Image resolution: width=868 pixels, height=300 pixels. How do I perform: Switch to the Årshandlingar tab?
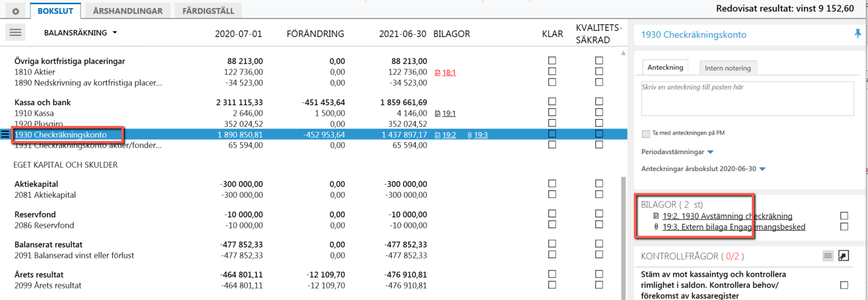click(x=128, y=10)
